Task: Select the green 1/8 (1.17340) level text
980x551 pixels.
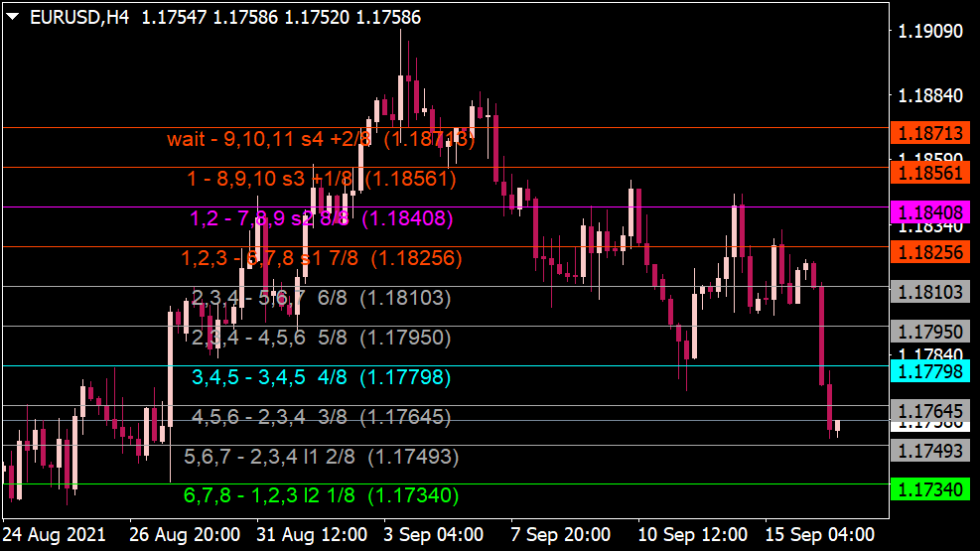Action: pyautogui.click(x=321, y=495)
